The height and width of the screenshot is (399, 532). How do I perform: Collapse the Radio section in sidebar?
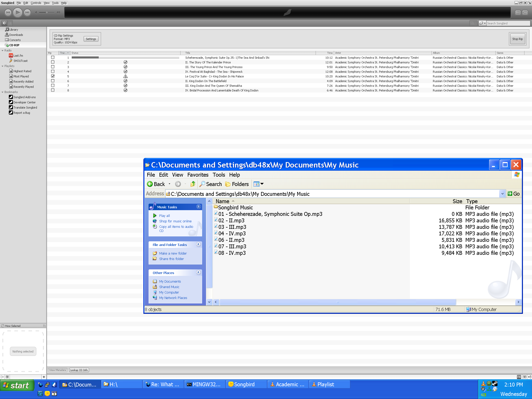tap(3, 51)
